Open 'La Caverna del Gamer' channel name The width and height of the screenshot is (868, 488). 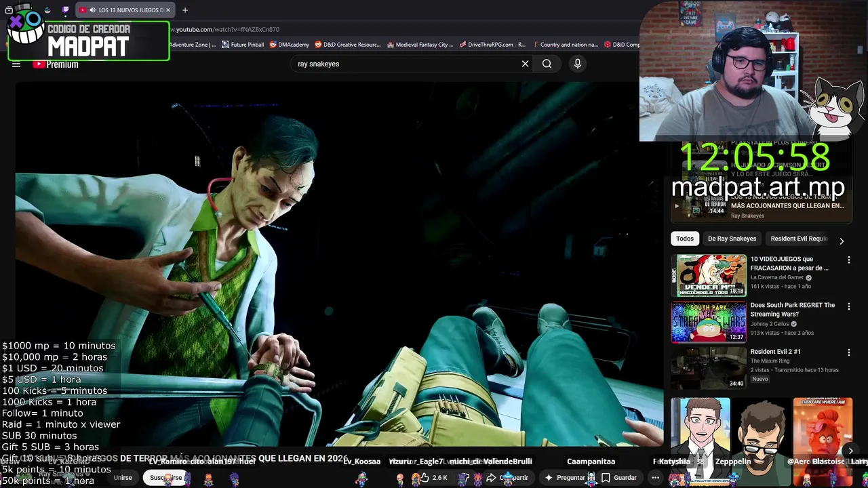[776, 277]
